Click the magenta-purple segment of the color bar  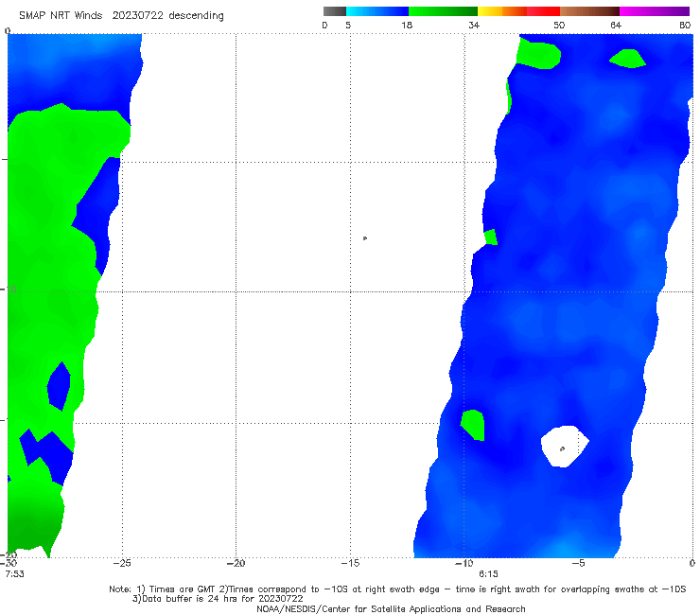655,11
